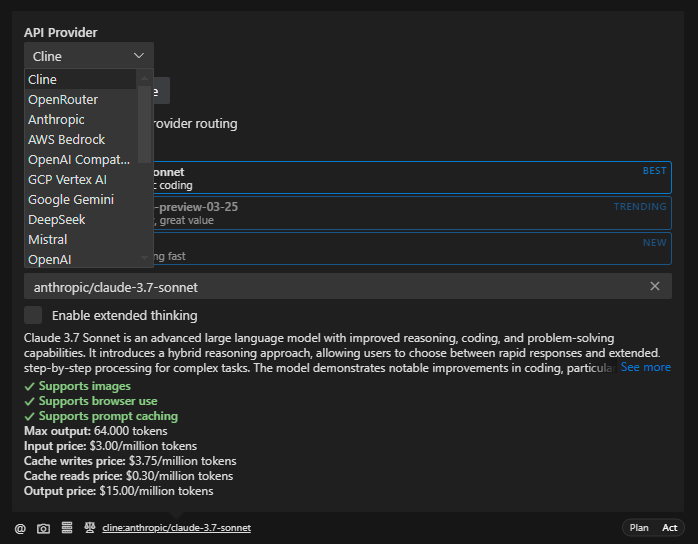Select DeepSeek provider option

pos(81,219)
